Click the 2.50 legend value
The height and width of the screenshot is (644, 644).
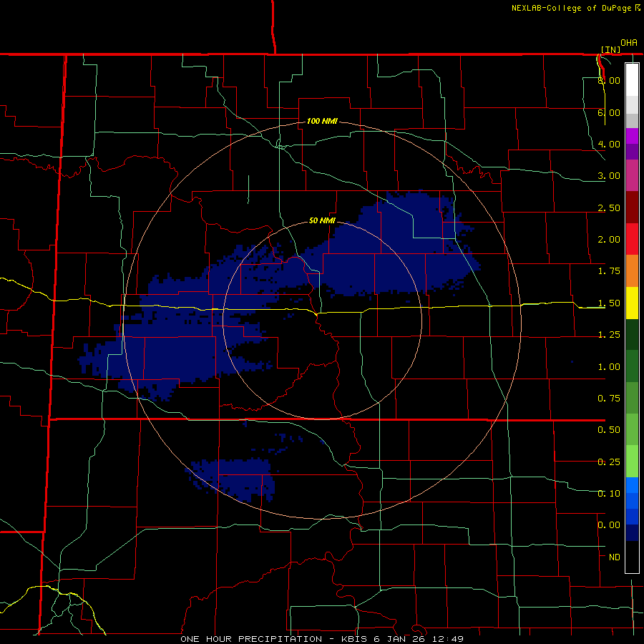pos(609,208)
